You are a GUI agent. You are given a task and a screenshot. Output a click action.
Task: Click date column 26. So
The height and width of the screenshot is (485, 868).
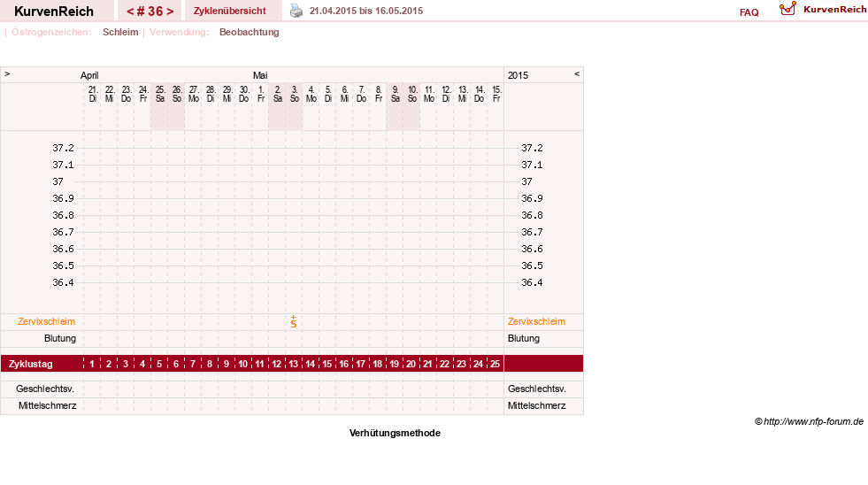pyautogui.click(x=177, y=94)
